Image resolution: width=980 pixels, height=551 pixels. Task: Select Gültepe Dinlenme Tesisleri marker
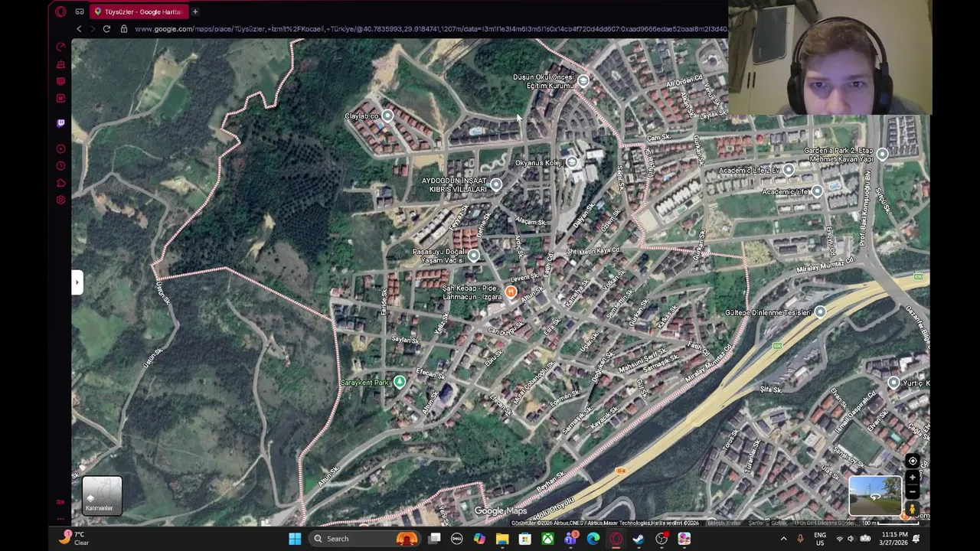[820, 312]
